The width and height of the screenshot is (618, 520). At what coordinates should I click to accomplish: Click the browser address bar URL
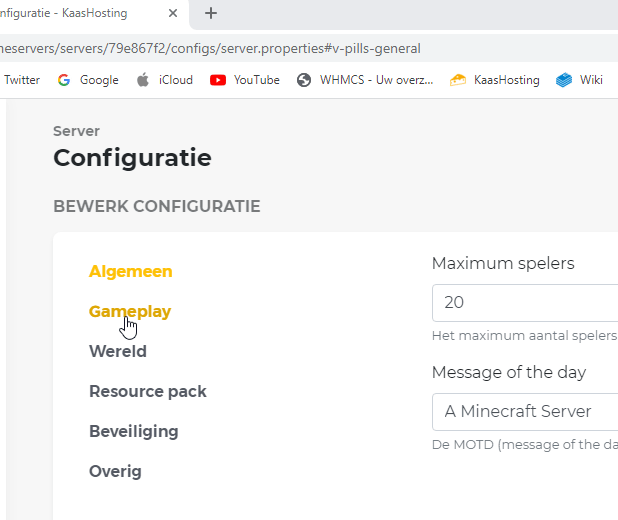[x=210, y=48]
